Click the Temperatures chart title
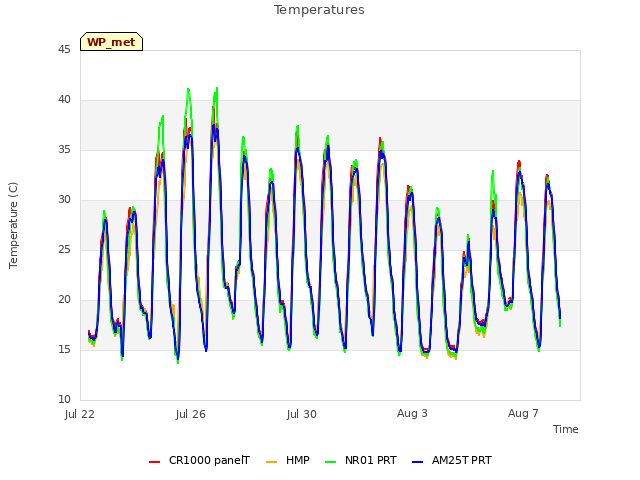640x480 pixels. [319, 10]
